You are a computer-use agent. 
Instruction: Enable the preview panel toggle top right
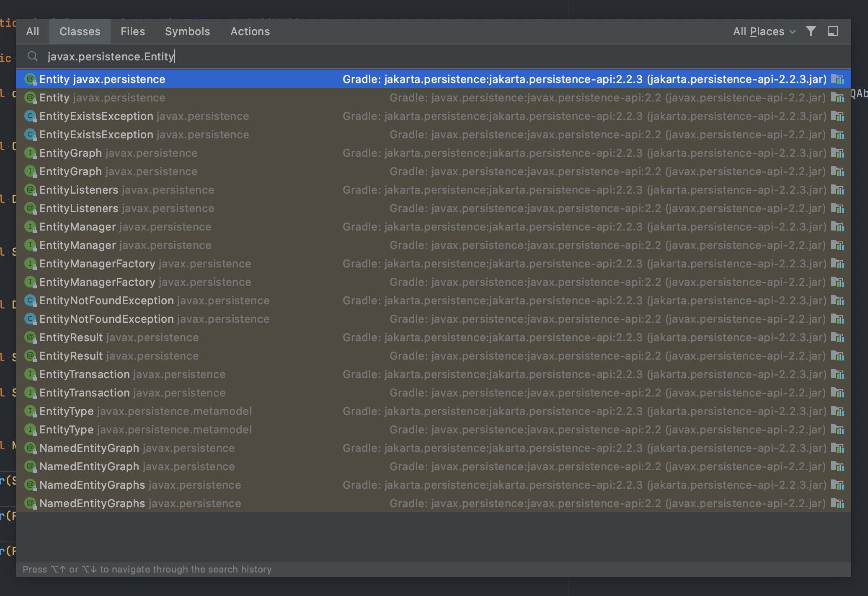[832, 31]
